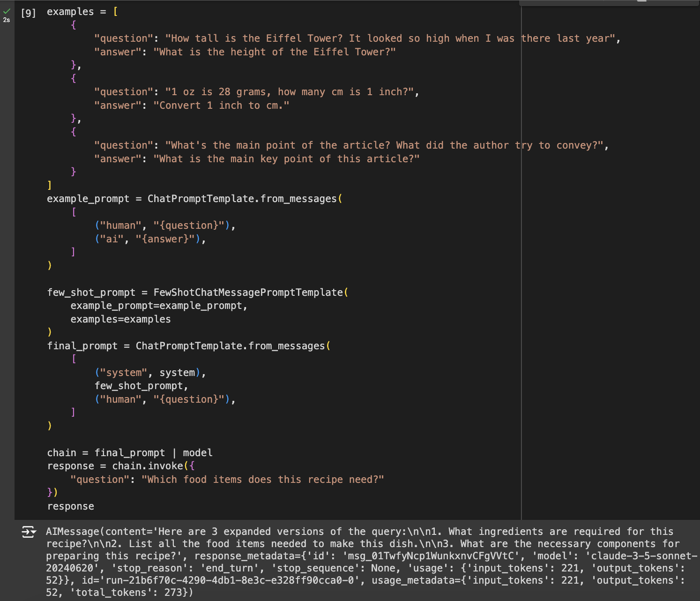The image size is (700, 601).
Task: Click the model reference in the chain definition
Action: click(199, 452)
